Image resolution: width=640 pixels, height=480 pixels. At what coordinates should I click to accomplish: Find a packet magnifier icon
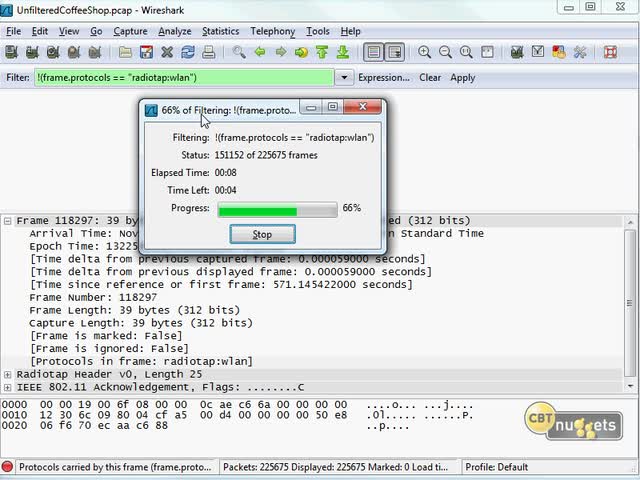239,52
